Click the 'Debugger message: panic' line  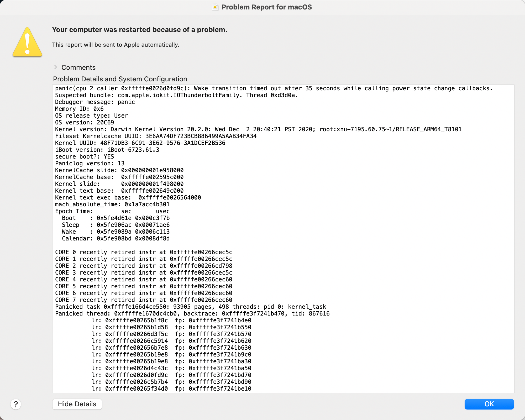95,102
